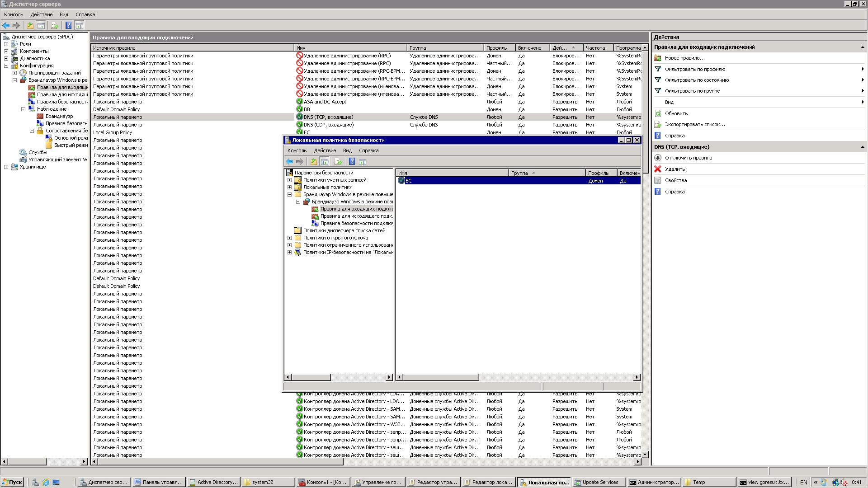Expand Компоненты node in Server Manager tree
Viewport: 868px width, 488px height.
pos(6,51)
